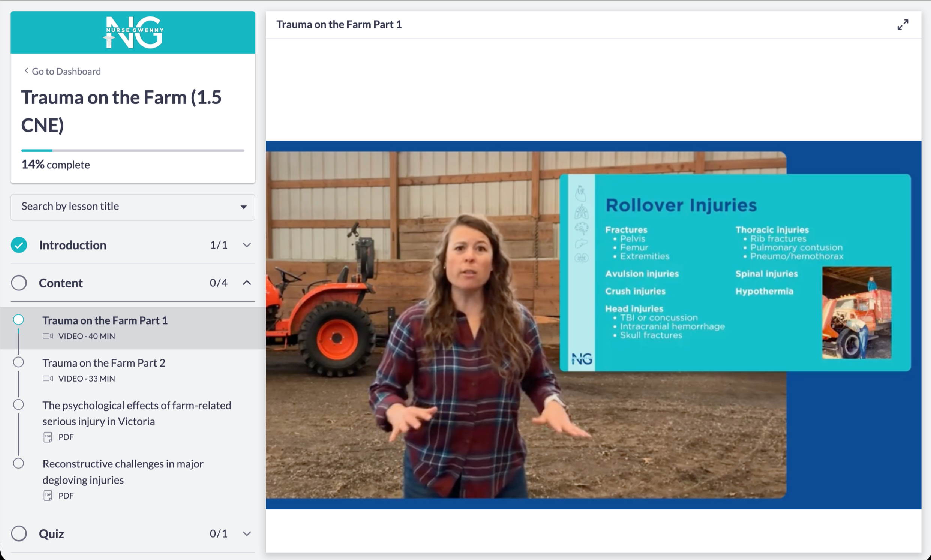Select Trauma on the Farm Part 2 lesson
This screenshot has width=931, height=560.
click(x=104, y=363)
